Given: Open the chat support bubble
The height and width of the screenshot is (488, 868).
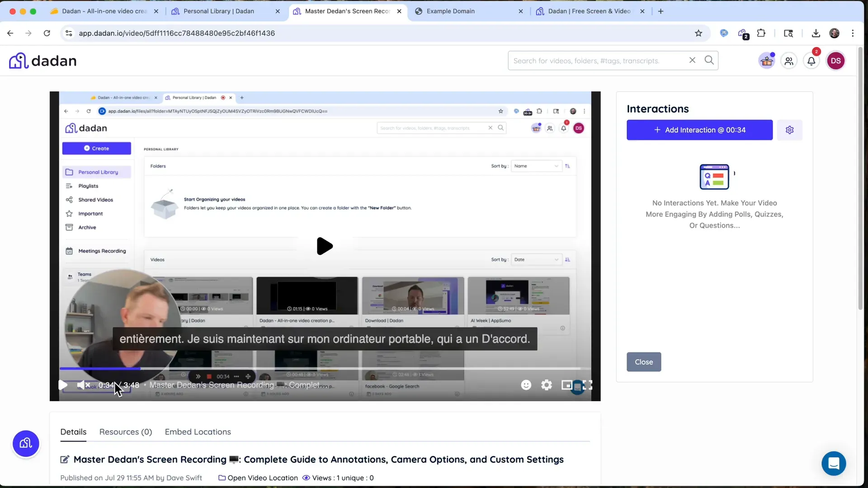Looking at the screenshot, I should pos(834,463).
